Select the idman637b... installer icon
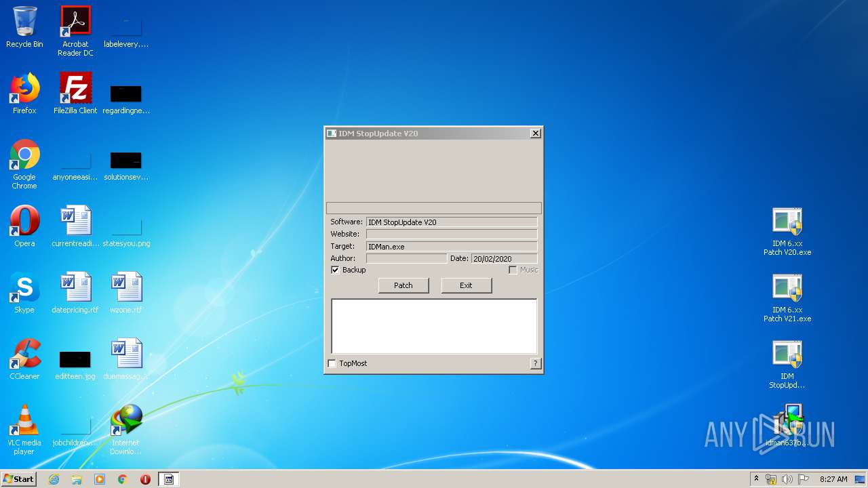 click(x=787, y=426)
